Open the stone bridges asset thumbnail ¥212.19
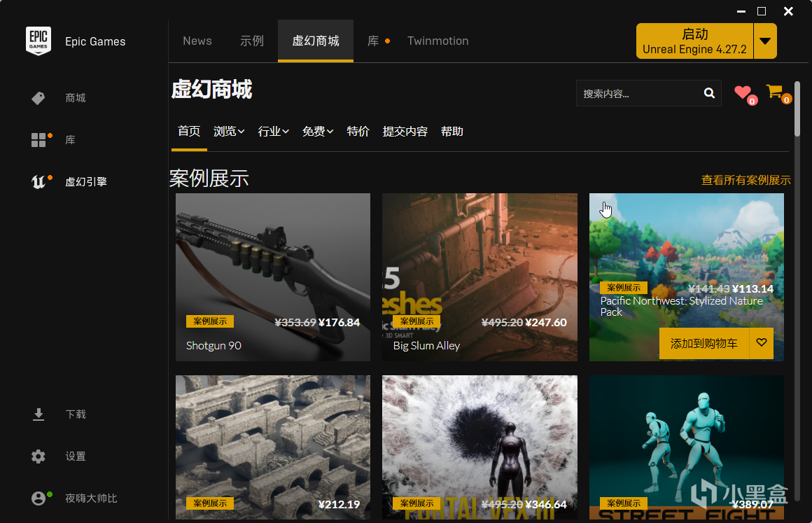This screenshot has height=523, width=812. [273, 447]
